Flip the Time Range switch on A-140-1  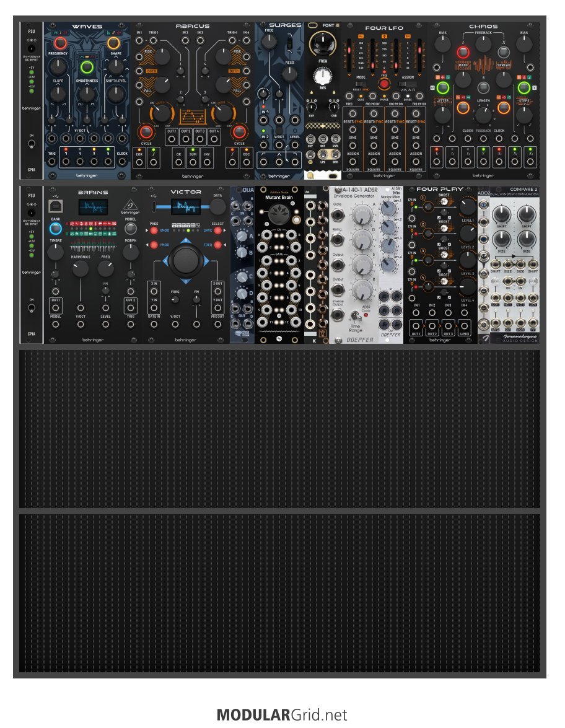tap(355, 317)
